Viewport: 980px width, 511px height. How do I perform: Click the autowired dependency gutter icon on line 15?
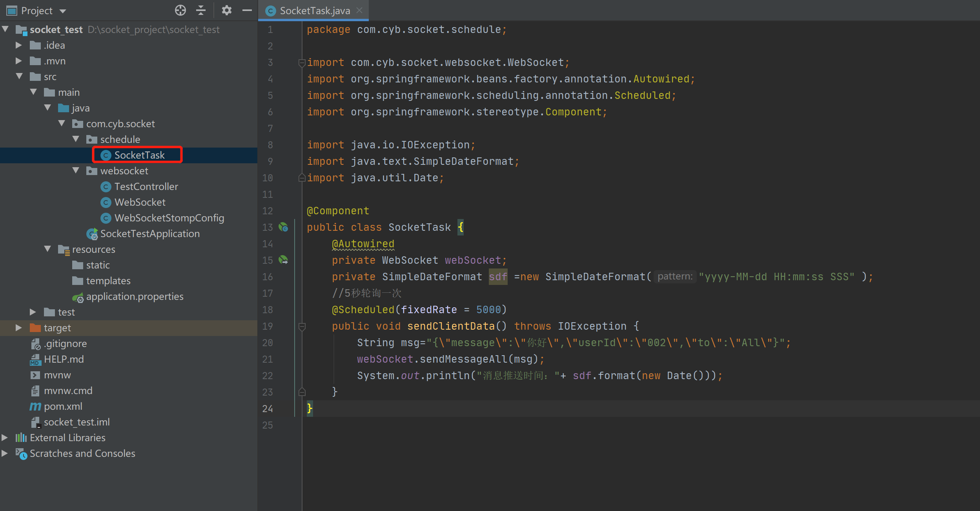(283, 260)
